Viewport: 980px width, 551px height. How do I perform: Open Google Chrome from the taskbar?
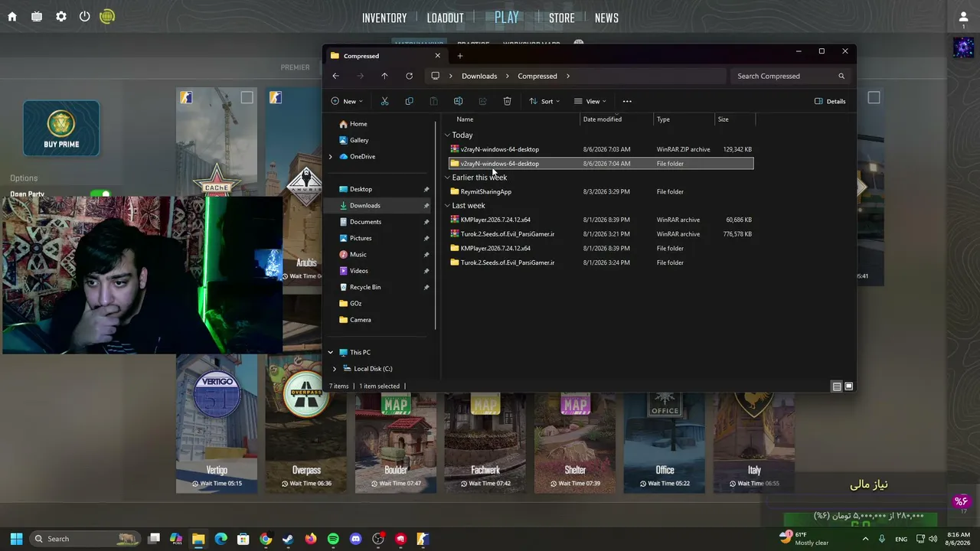point(266,539)
